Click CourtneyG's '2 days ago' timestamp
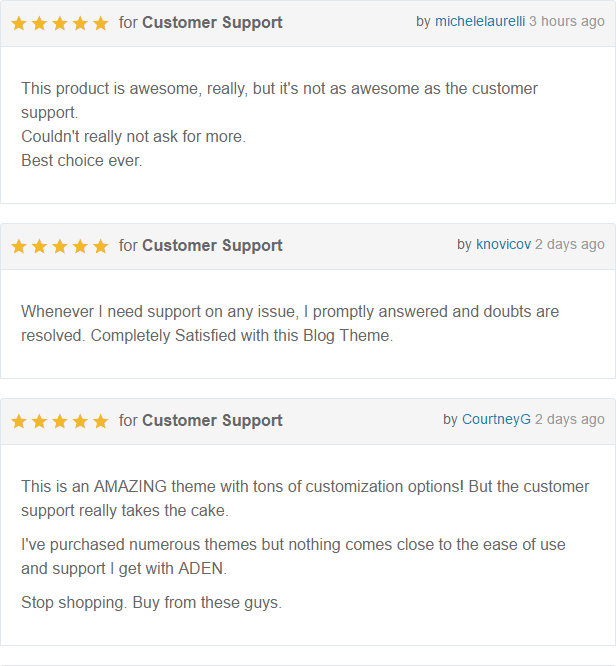Screen dimensions: 616x666 tap(570, 419)
